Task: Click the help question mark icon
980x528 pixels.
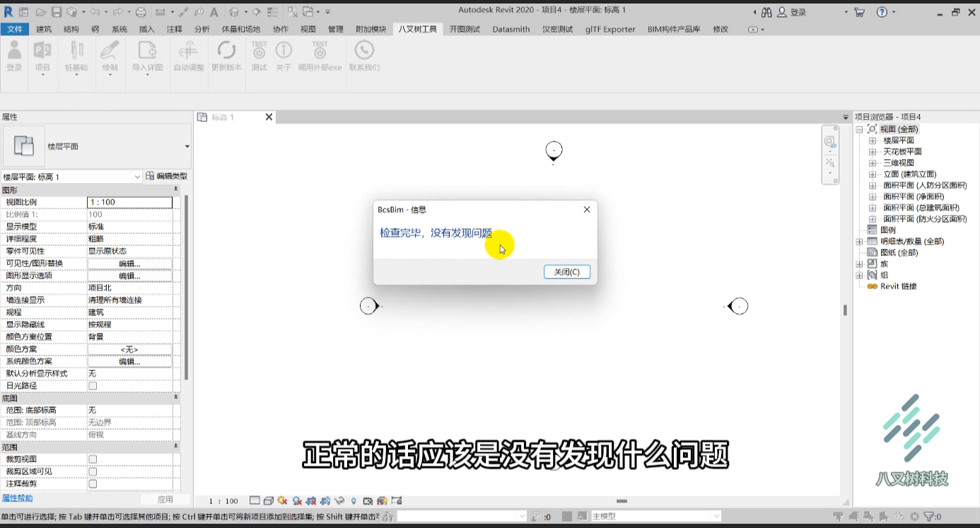Action: point(882,12)
